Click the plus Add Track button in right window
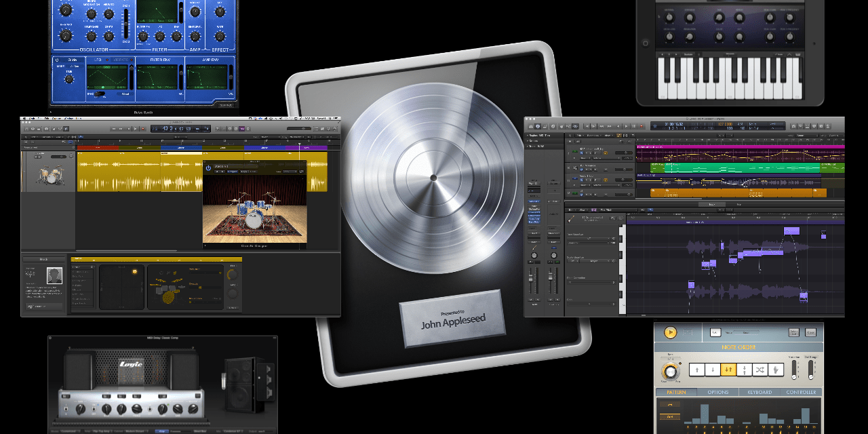 tap(570, 141)
